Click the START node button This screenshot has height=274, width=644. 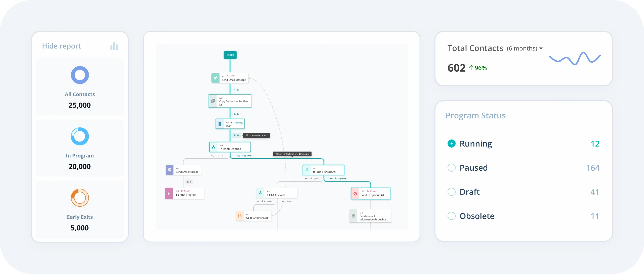coord(230,55)
